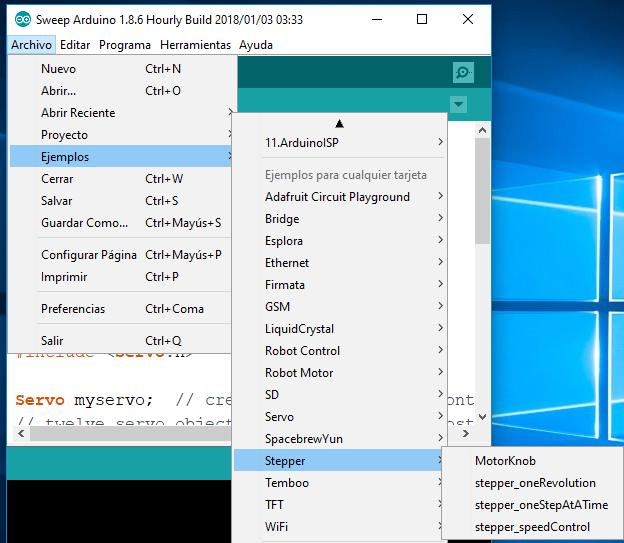The image size is (624, 543).
Task: Open the Herramientas menu
Action: 195,45
